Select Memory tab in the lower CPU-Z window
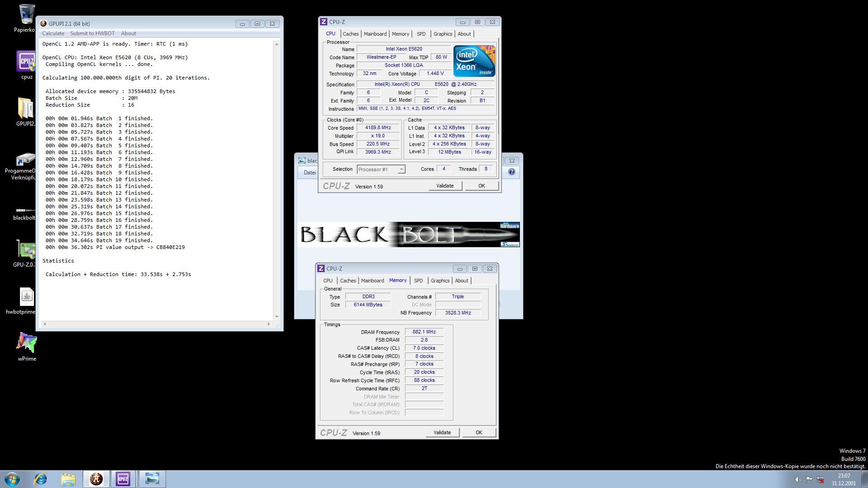Image resolution: width=868 pixels, height=488 pixels. [398, 280]
